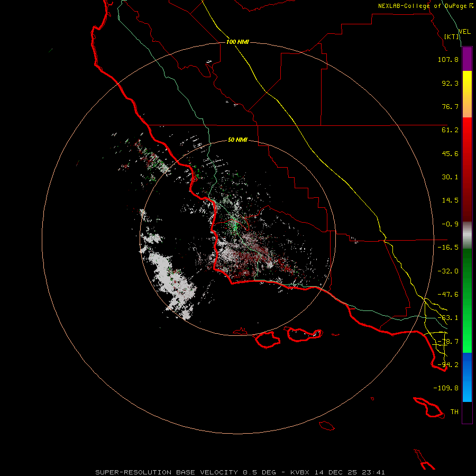Pick the purple segment of the color bar
Image resolution: width=476 pixels, height=476 pixels.
467,59
